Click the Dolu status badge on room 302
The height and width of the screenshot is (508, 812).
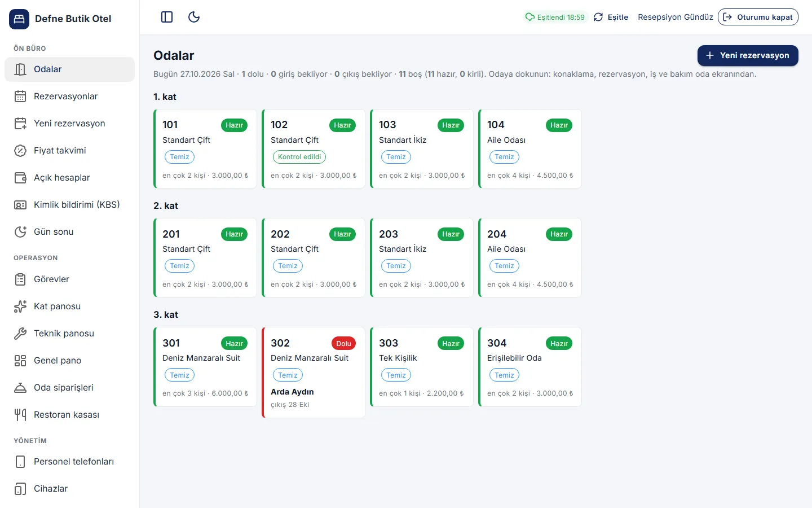pyautogui.click(x=343, y=343)
